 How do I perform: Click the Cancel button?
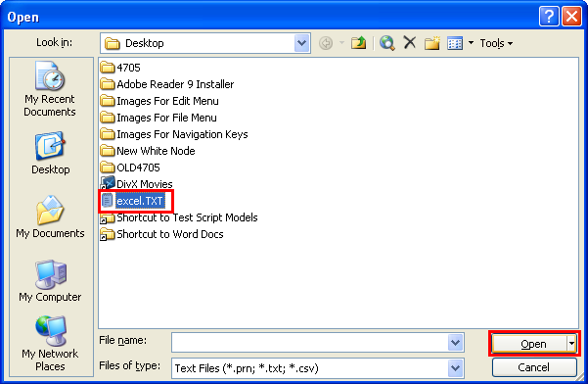click(x=534, y=367)
